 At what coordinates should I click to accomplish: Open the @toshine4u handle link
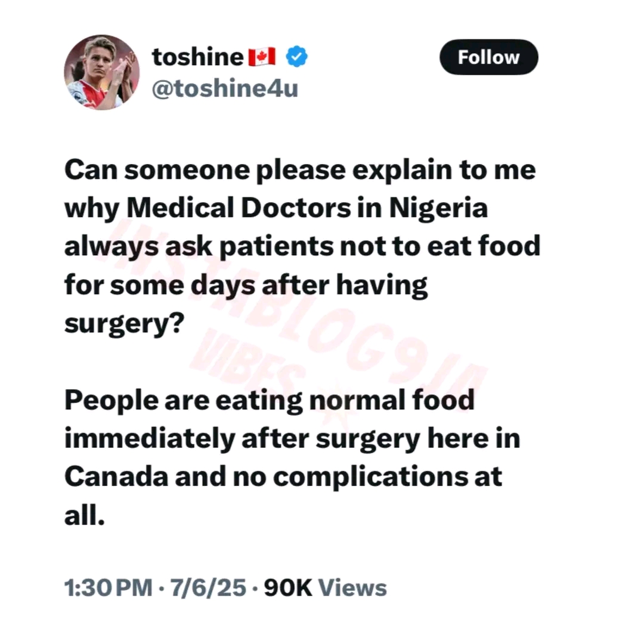click(x=225, y=88)
